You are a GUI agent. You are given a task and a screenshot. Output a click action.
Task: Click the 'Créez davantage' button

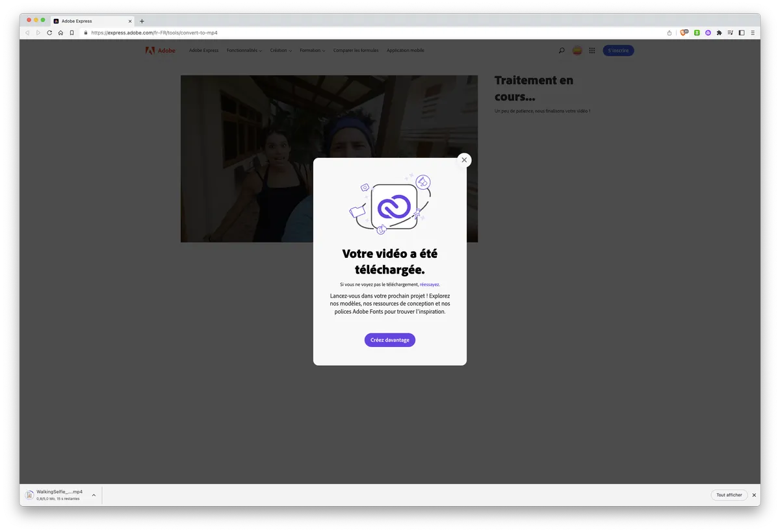[x=390, y=340]
